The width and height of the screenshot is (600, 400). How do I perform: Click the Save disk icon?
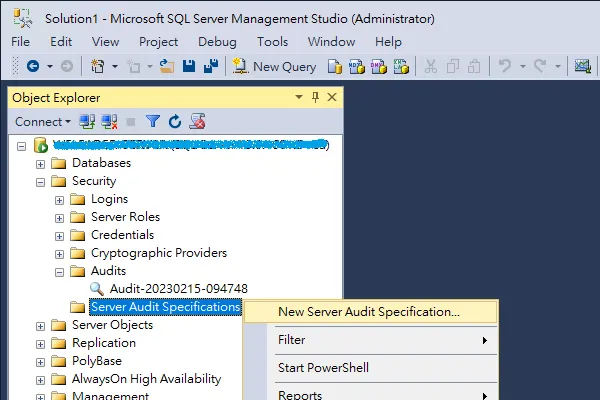[x=189, y=67]
